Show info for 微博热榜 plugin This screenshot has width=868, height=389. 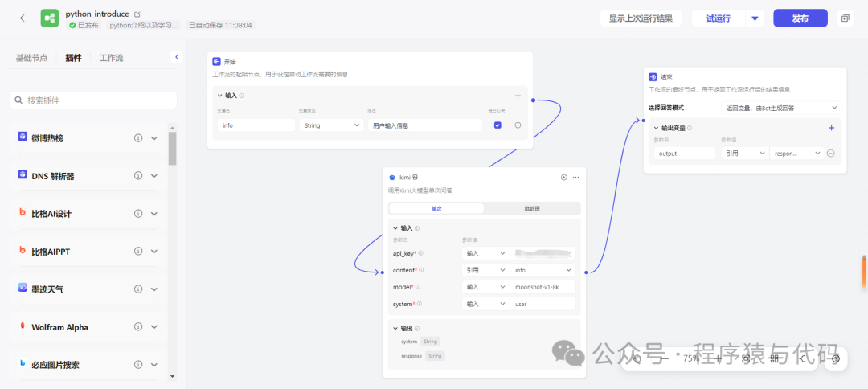click(x=138, y=137)
